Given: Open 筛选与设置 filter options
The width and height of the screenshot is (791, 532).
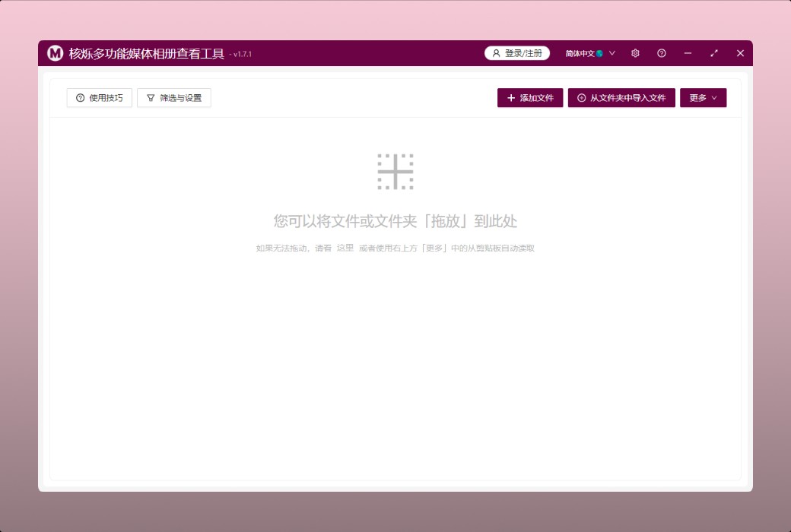Looking at the screenshot, I should (x=174, y=98).
